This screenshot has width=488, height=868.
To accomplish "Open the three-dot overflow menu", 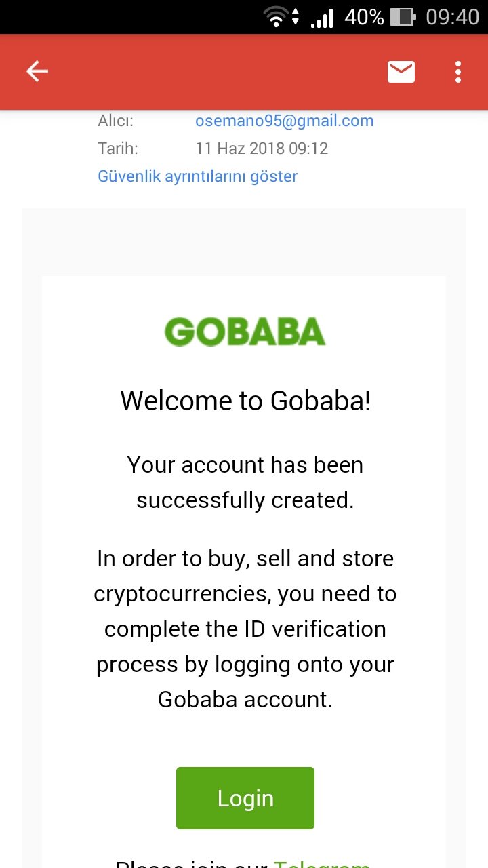I will [458, 71].
